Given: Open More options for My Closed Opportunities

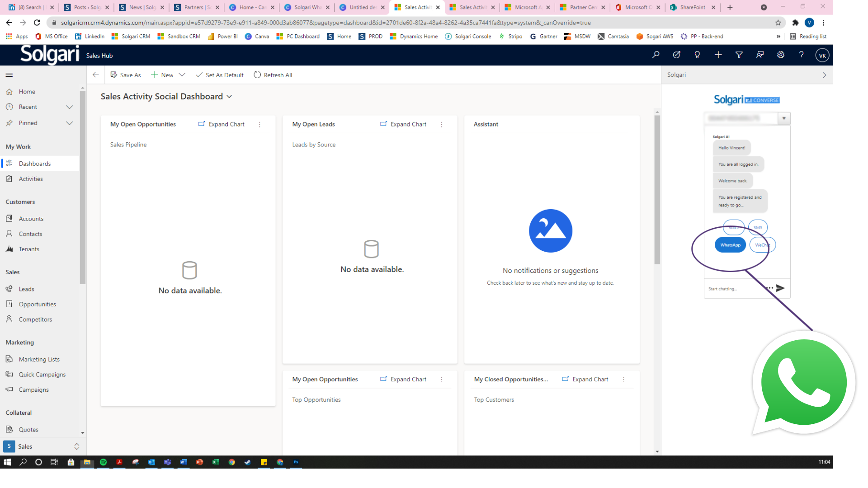Looking at the screenshot, I should (623, 380).
